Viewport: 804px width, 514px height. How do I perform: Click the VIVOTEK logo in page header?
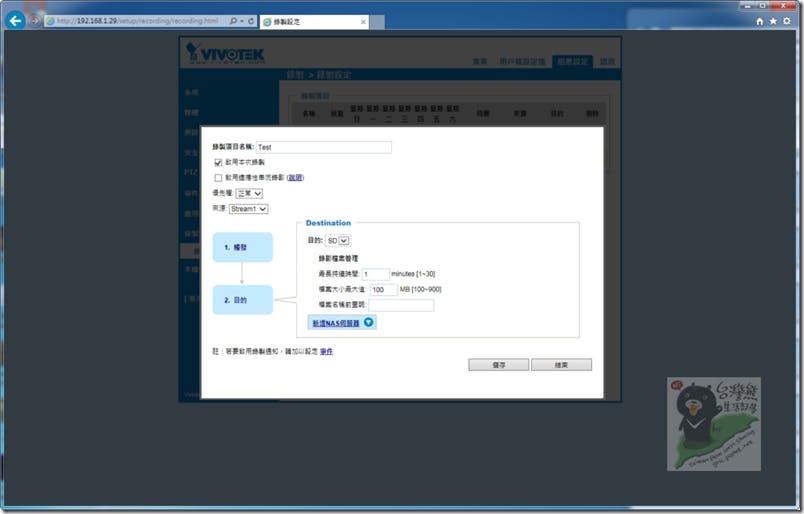[225, 53]
